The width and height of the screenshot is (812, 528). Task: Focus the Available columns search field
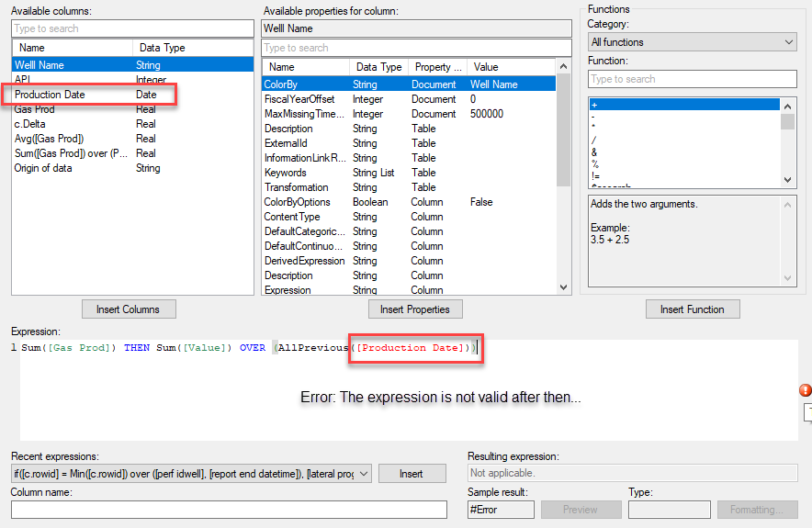pyautogui.click(x=132, y=28)
